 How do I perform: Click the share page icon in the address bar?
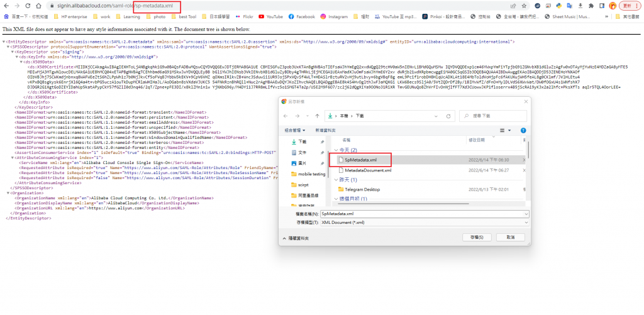(x=513, y=6)
